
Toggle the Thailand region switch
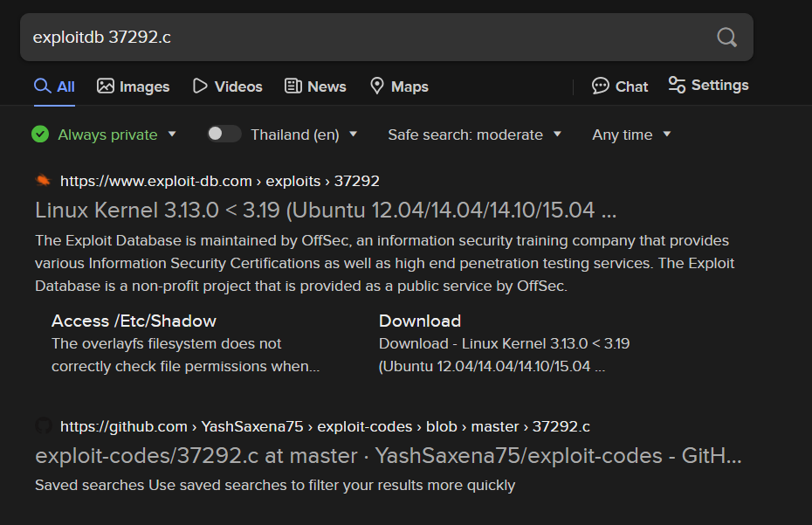tap(224, 134)
